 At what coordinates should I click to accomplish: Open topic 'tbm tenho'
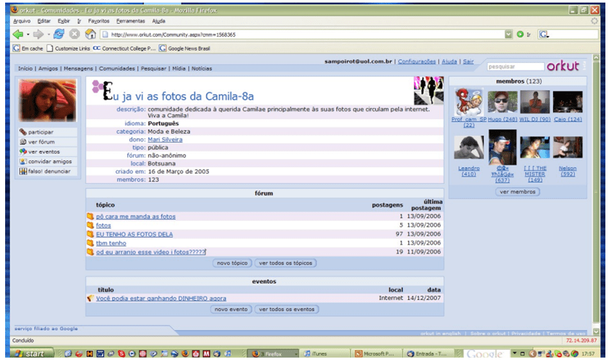point(111,244)
